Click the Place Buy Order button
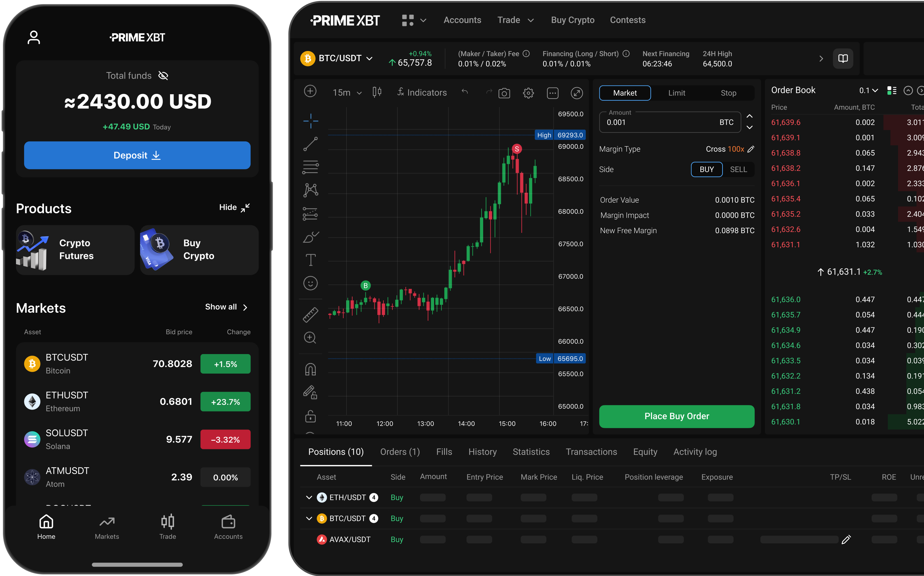Screen dimensions: 924x576 (676, 415)
